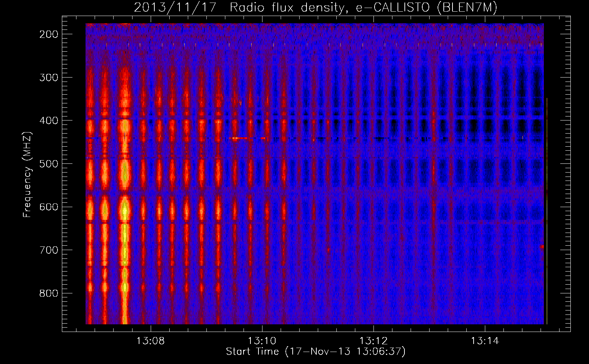The image size is (589, 364).
Task: Click the 700 frequency tick label
Action: [48, 250]
